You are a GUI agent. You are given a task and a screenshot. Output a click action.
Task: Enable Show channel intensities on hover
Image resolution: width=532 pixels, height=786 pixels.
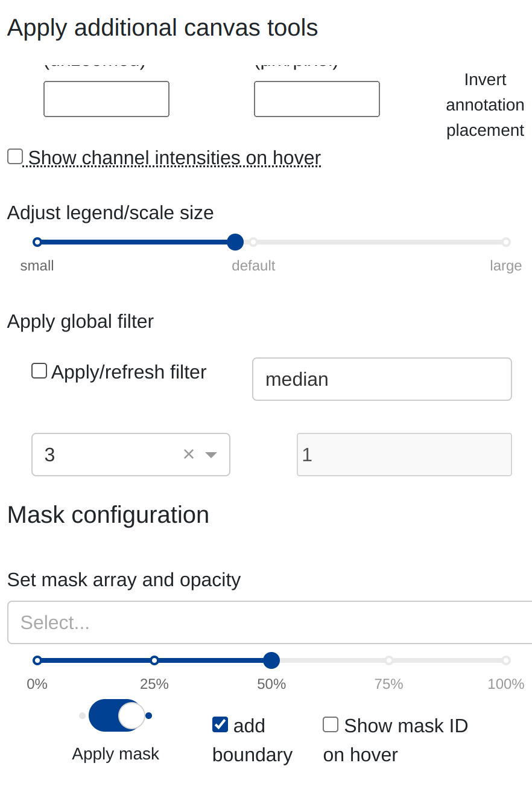(x=15, y=157)
